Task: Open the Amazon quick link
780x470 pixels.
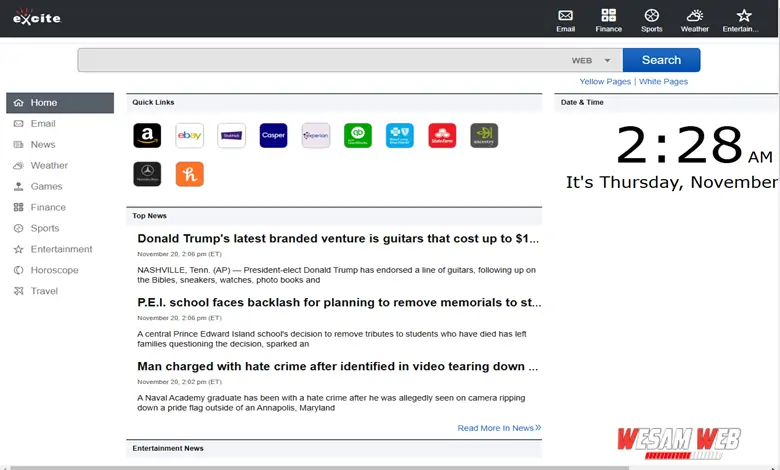Action: (147, 135)
